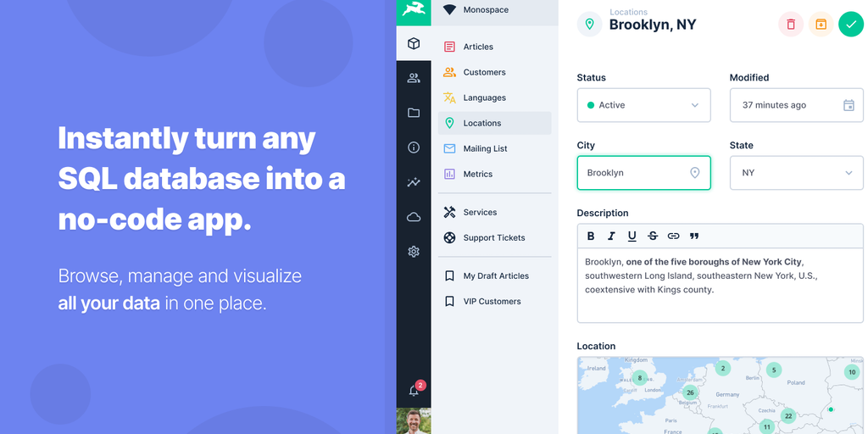This screenshot has height=434, width=868.
Task: Open Support Tickets collection
Action: [494, 238]
